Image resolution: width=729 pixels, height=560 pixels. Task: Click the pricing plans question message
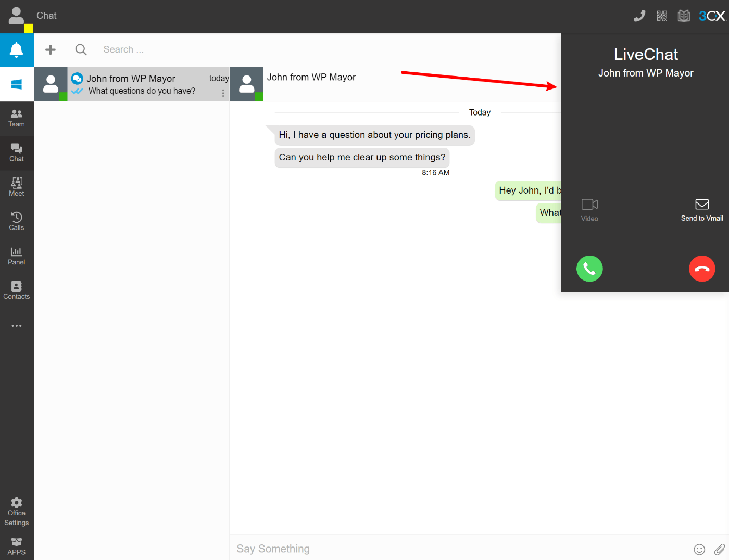pyautogui.click(x=374, y=135)
